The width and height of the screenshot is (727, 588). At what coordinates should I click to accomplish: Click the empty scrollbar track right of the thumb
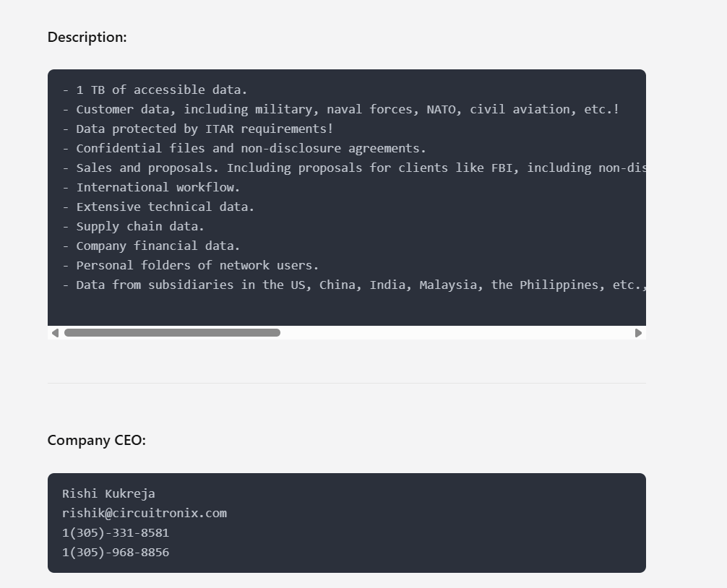tap(455, 333)
